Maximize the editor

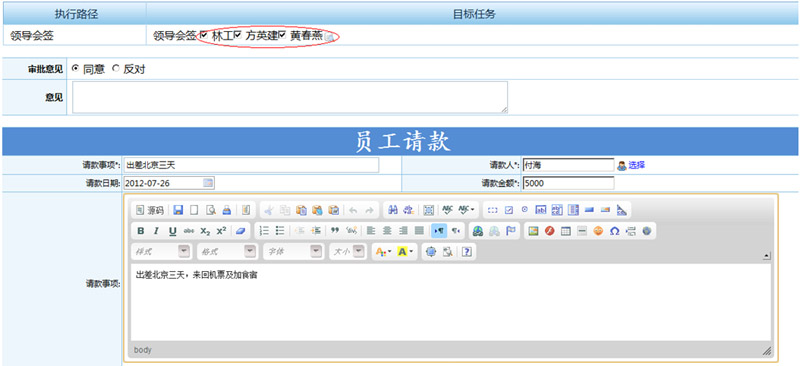(x=431, y=251)
